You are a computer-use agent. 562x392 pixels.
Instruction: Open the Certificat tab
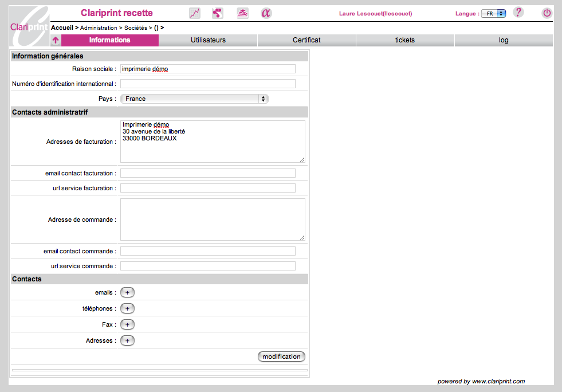pos(306,40)
